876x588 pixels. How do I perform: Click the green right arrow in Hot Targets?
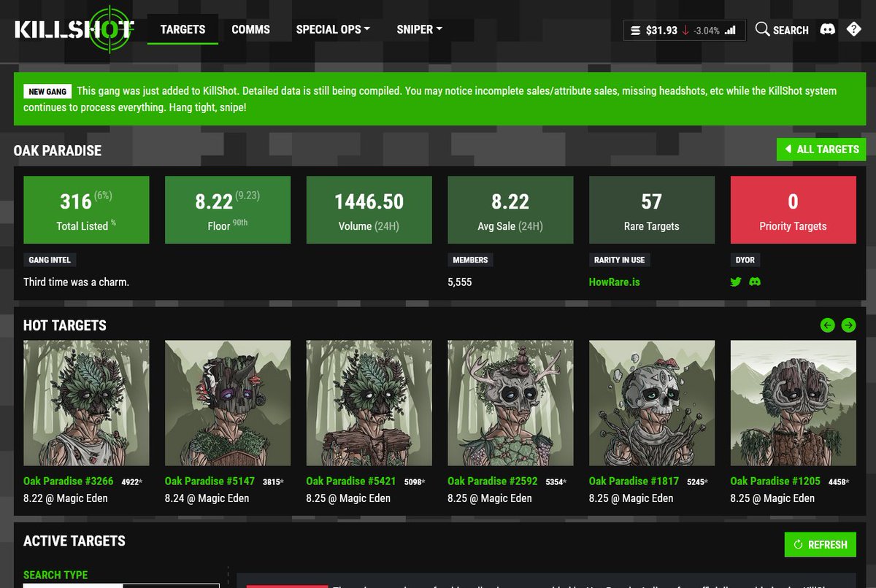tap(848, 325)
